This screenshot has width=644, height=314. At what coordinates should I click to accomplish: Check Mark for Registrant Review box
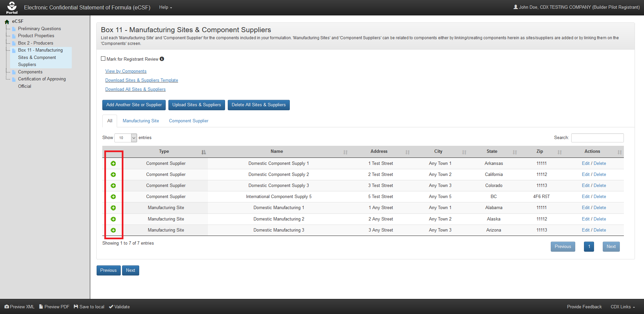[103, 59]
